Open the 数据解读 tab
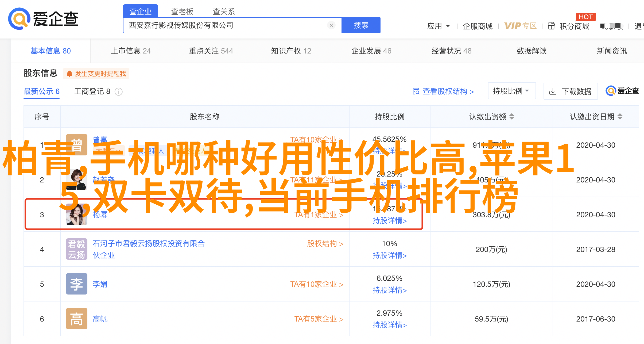 point(532,51)
